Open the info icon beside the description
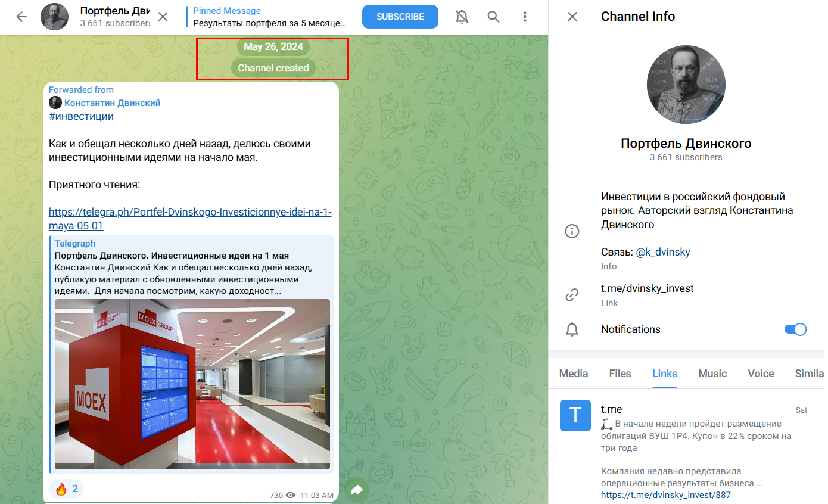 pyautogui.click(x=572, y=231)
